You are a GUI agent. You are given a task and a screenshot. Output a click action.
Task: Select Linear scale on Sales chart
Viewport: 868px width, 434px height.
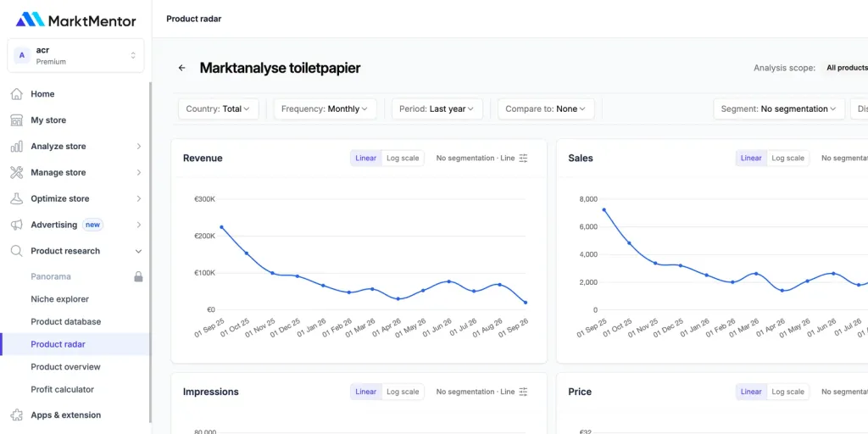pyautogui.click(x=751, y=159)
